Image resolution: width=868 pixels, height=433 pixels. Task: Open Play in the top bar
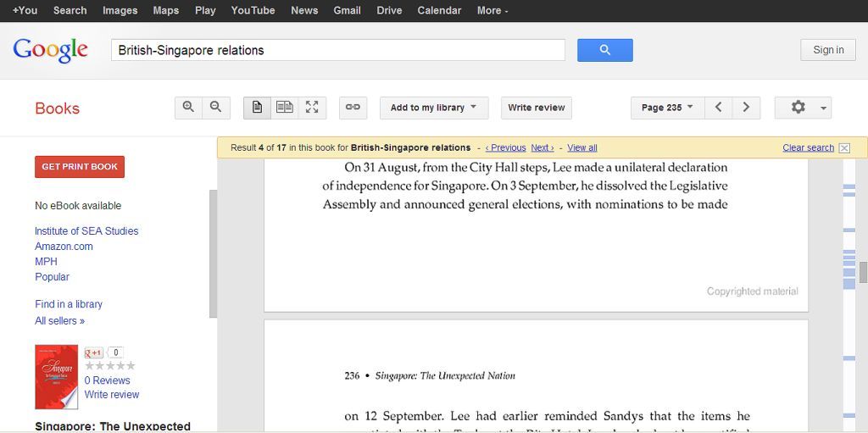click(x=205, y=10)
